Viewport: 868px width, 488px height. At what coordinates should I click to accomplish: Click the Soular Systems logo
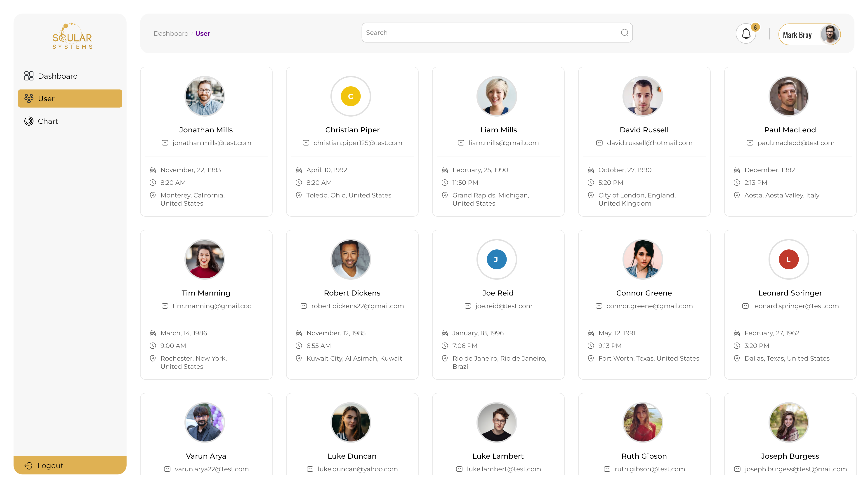click(x=72, y=36)
